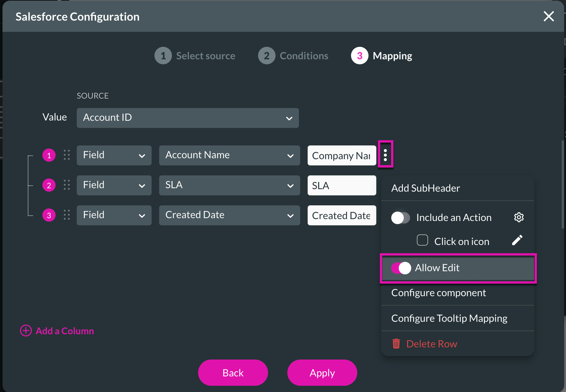Open the Field type dropdown in row 3
This screenshot has width=566, height=392.
click(x=114, y=215)
